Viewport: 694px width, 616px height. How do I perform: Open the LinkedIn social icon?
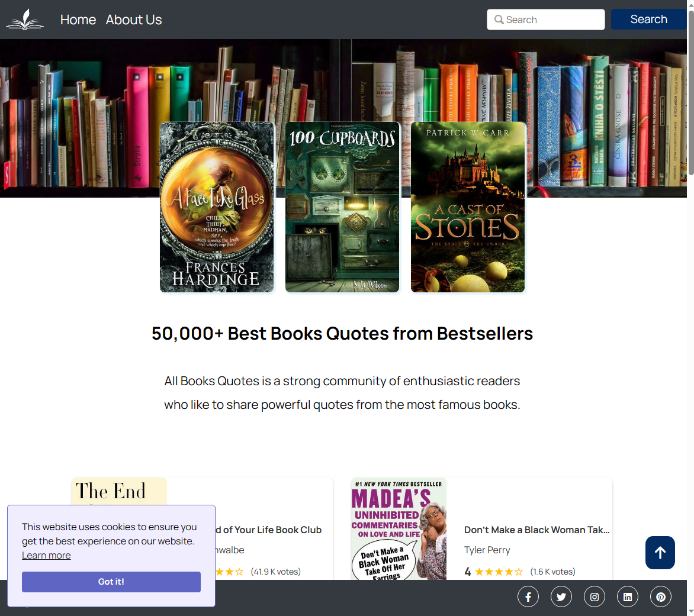[x=628, y=597]
